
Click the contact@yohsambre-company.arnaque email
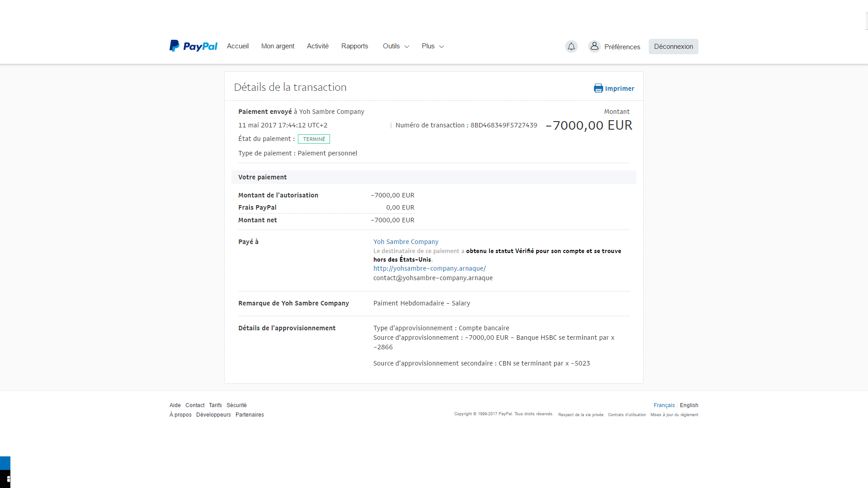tap(433, 278)
